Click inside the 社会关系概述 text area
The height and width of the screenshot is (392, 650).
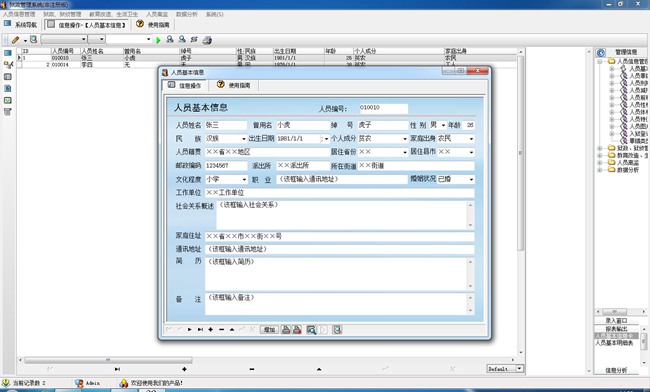tap(342, 215)
